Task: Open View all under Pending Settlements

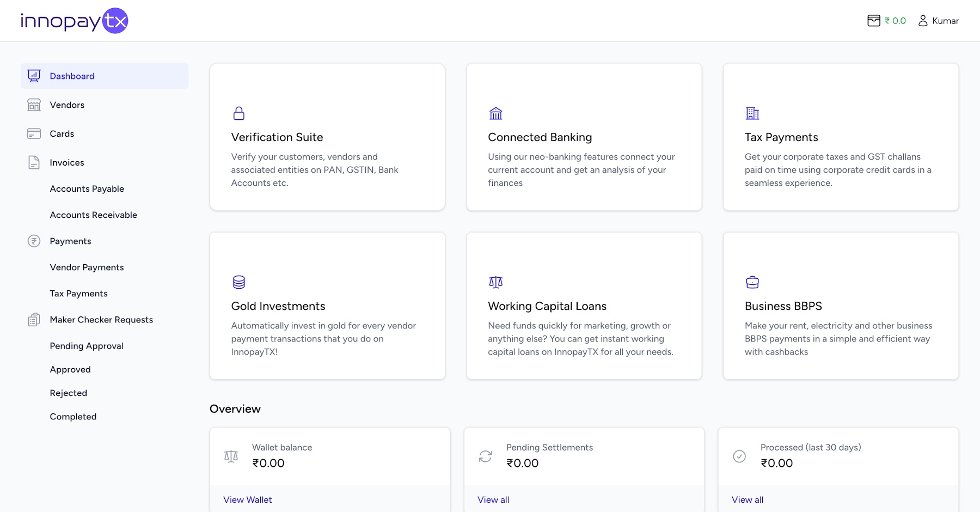Action: click(493, 499)
